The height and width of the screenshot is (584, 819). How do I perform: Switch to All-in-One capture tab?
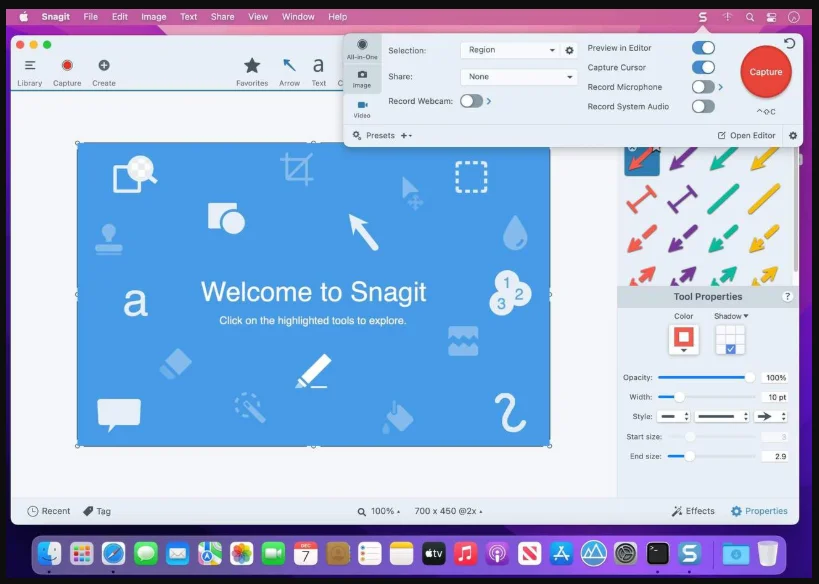click(x=362, y=49)
